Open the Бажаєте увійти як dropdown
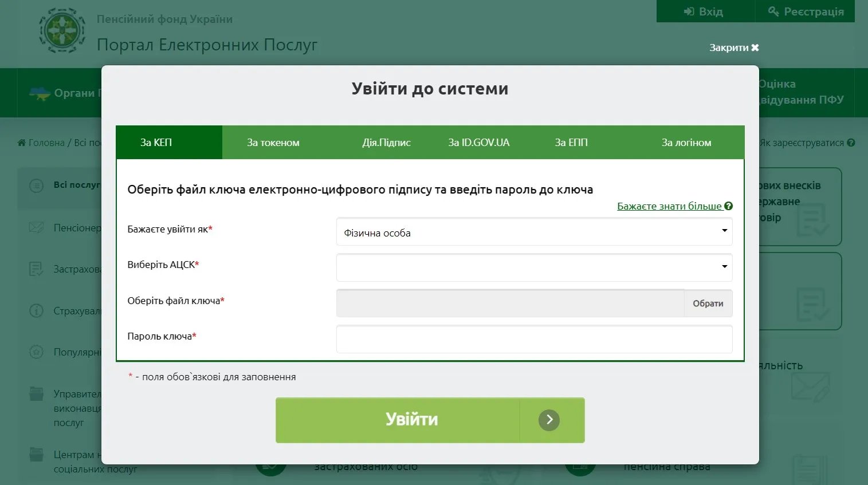This screenshot has height=485, width=868. tap(534, 232)
